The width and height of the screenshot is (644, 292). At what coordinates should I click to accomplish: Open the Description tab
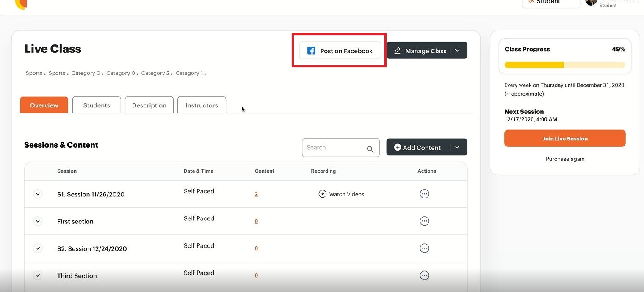(149, 105)
